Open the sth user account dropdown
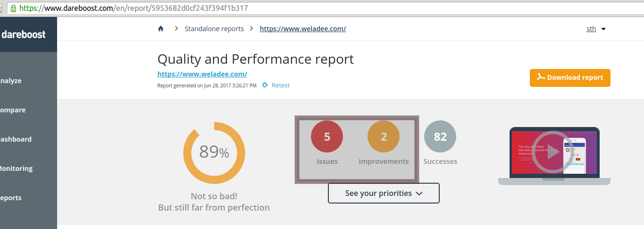Screen dimensions: 644x229 tap(595, 29)
